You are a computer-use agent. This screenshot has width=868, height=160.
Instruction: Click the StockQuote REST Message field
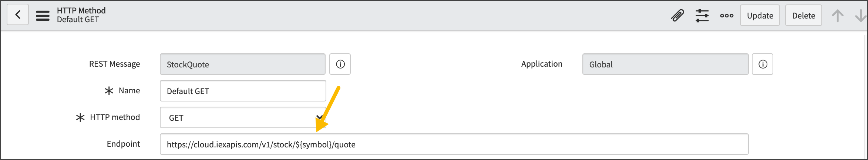[243, 64]
